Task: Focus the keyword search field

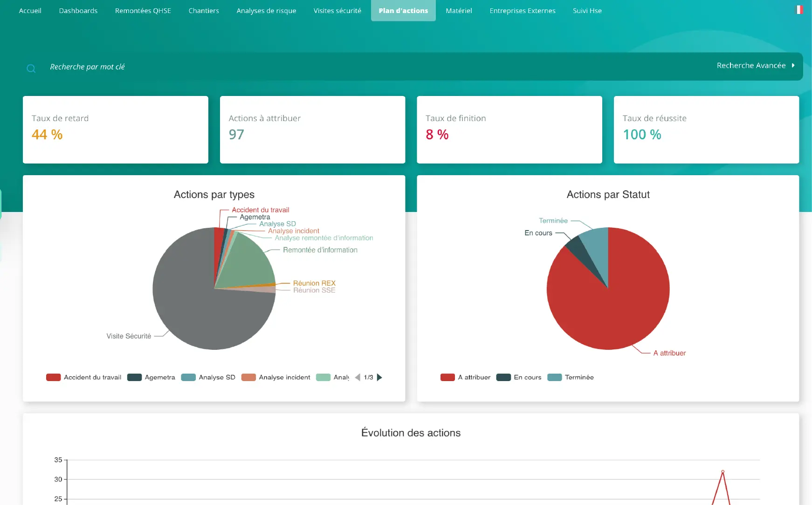Action: (x=280, y=67)
